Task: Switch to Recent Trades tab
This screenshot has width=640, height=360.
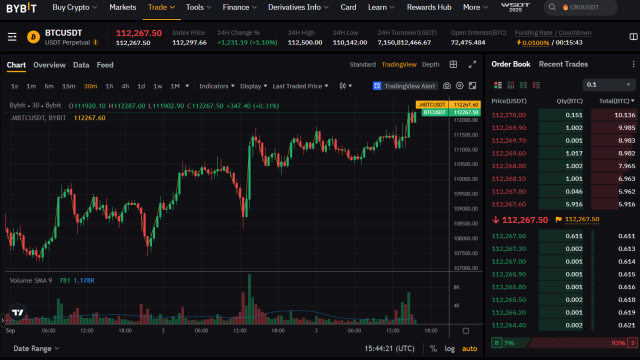Action: (x=563, y=64)
